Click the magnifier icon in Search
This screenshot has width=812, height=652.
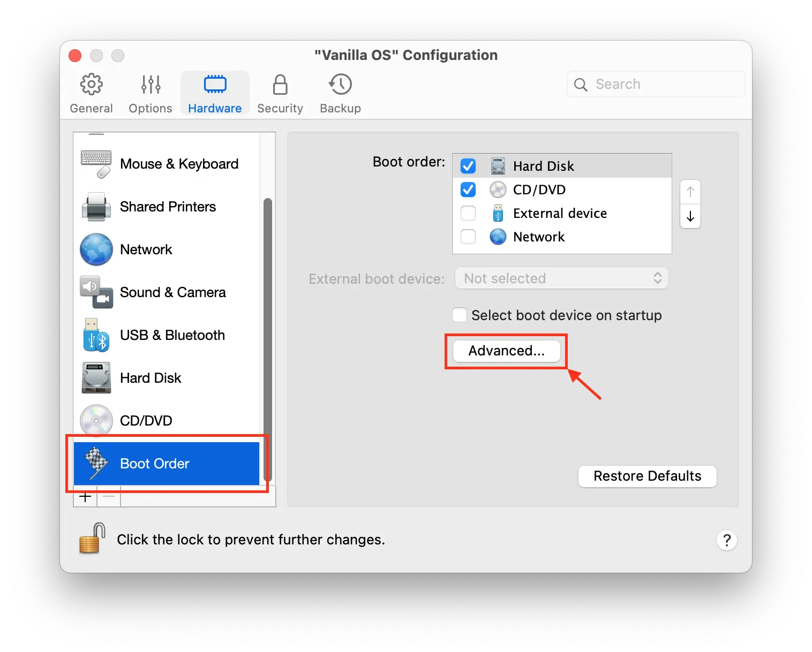click(581, 85)
